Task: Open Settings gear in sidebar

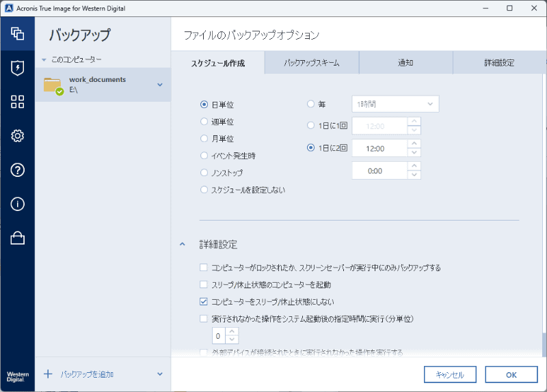Action: coord(18,136)
